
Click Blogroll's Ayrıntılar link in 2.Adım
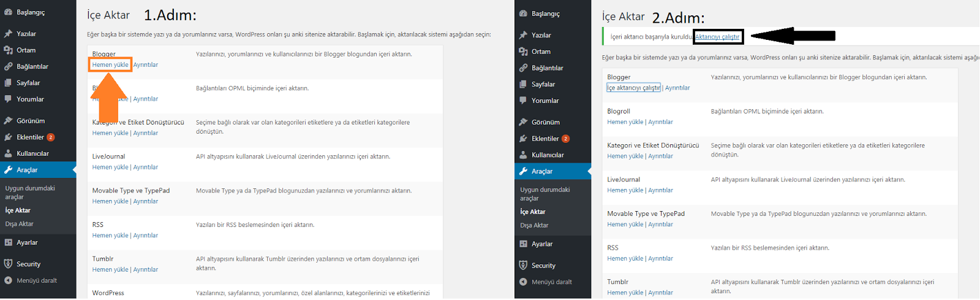660,122
